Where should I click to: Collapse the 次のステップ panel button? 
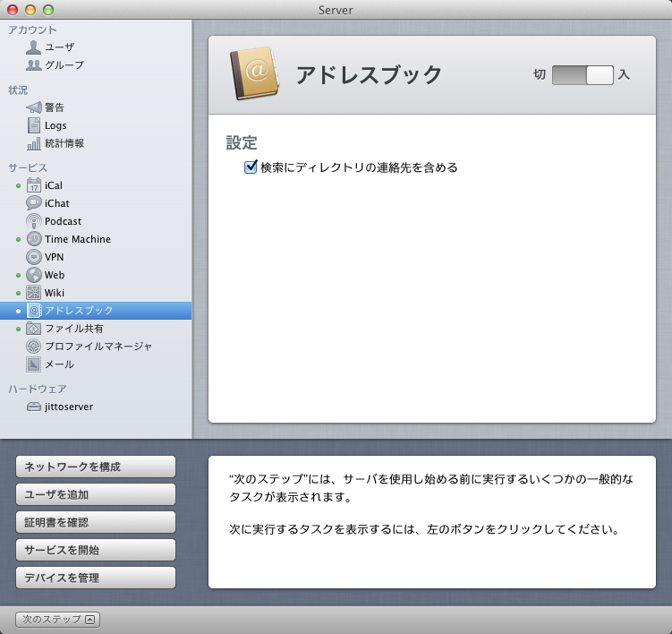[x=57, y=620]
